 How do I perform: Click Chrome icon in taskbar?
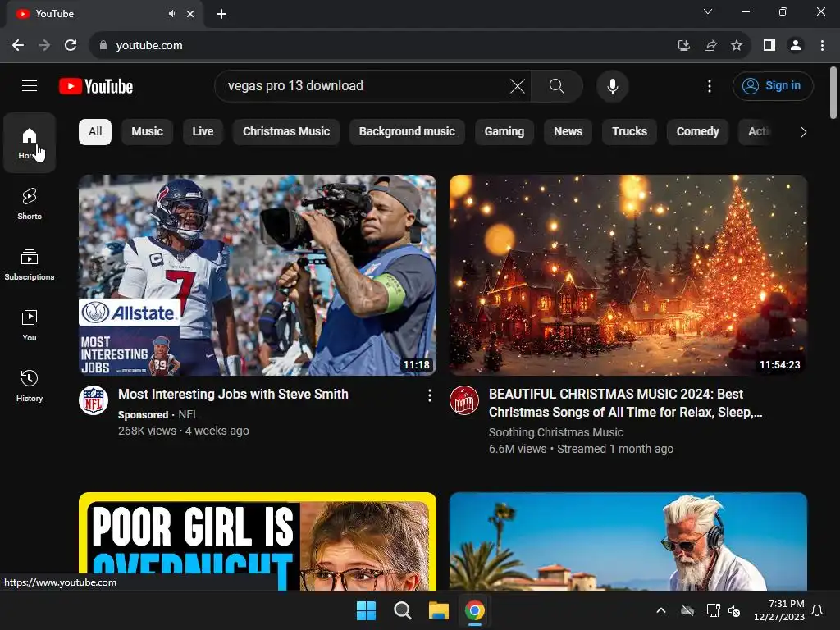[475, 610]
